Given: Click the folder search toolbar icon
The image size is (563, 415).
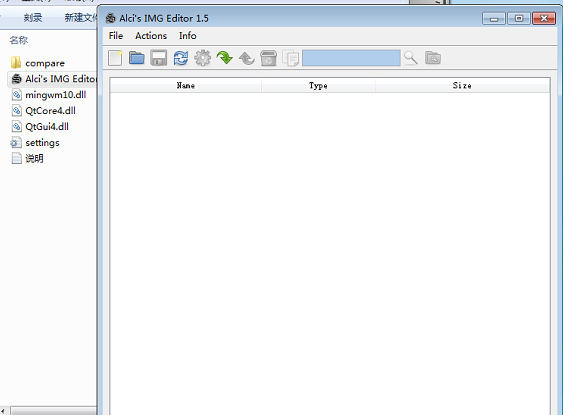Looking at the screenshot, I should coord(433,57).
